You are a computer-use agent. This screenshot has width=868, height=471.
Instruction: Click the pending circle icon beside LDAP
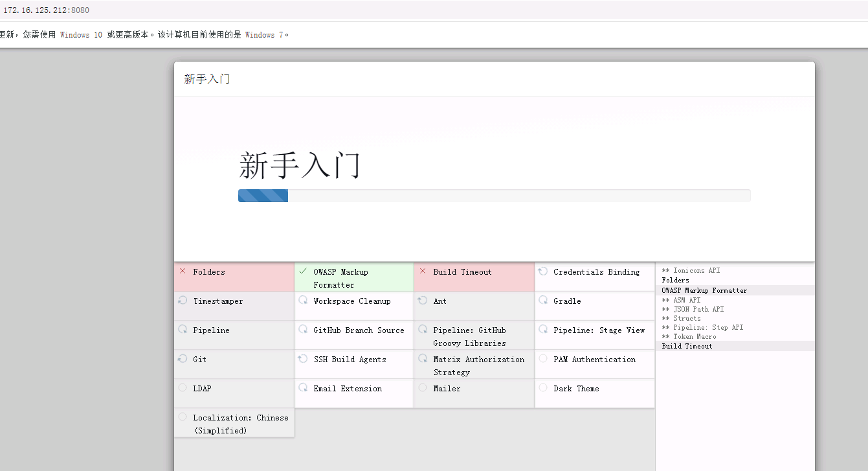click(183, 388)
